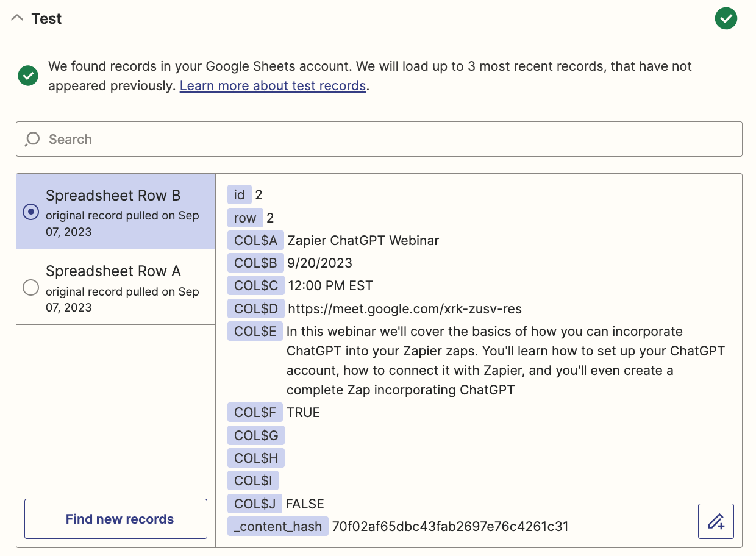Click the green check icon next to records message
756x556 pixels.
(28, 76)
